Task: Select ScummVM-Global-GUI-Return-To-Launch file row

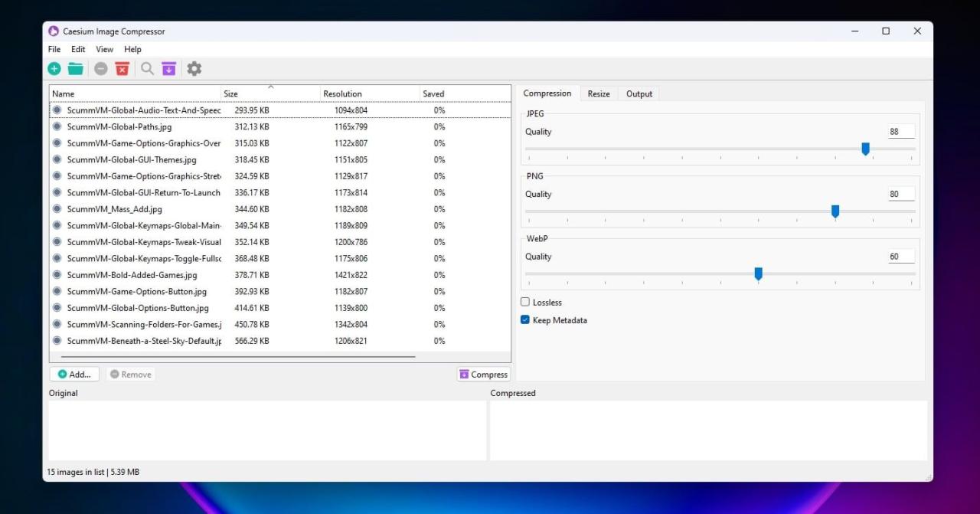Action: [x=280, y=193]
